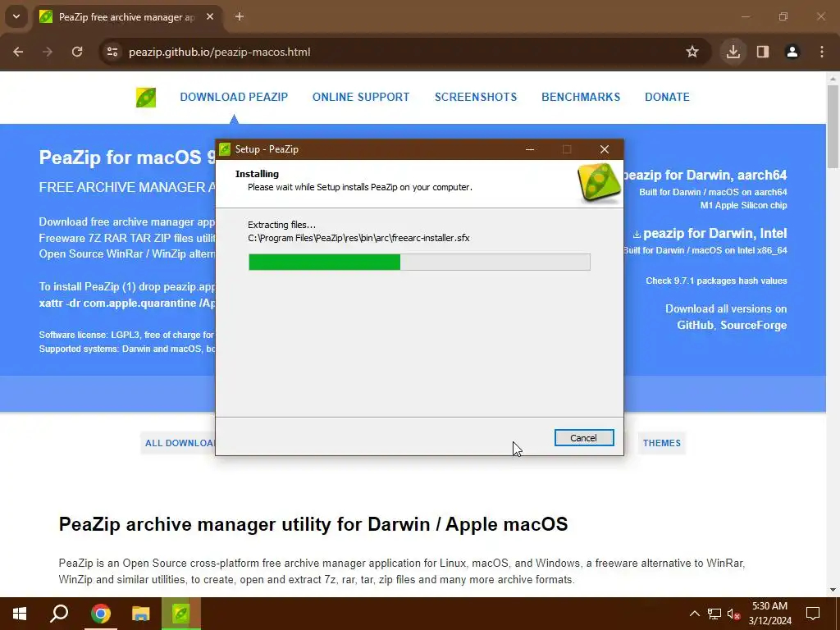
Task: Close the PeaZip browser tab
Action: (x=210, y=17)
